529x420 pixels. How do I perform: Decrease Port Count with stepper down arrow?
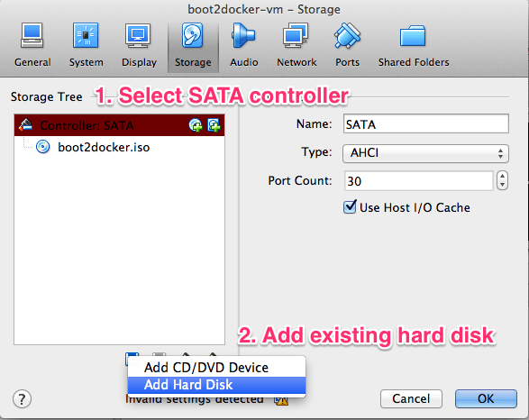click(x=502, y=185)
